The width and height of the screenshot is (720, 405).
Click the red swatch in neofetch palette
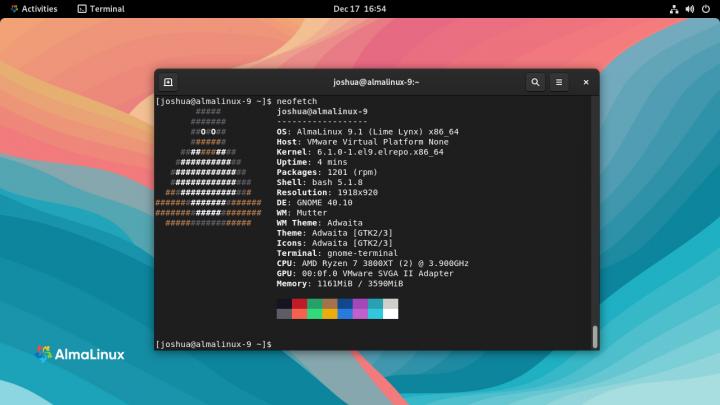pos(300,303)
